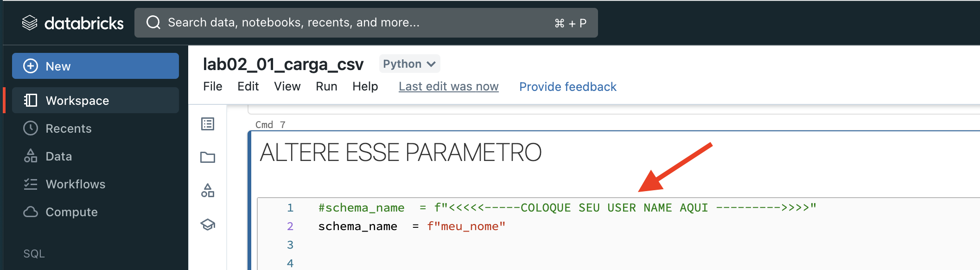Image resolution: width=980 pixels, height=270 pixels.
Task: Expand the Python language dropdown
Action: pyautogui.click(x=409, y=64)
